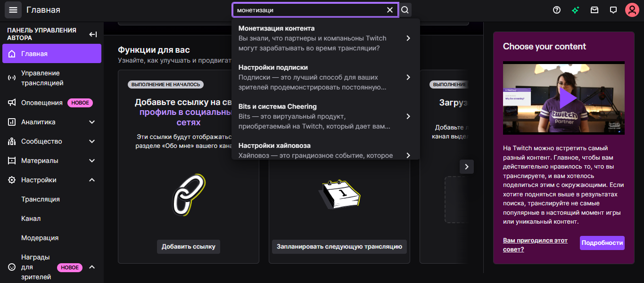
Task: Select Настройки хайповоза search result
Action: tap(325, 150)
